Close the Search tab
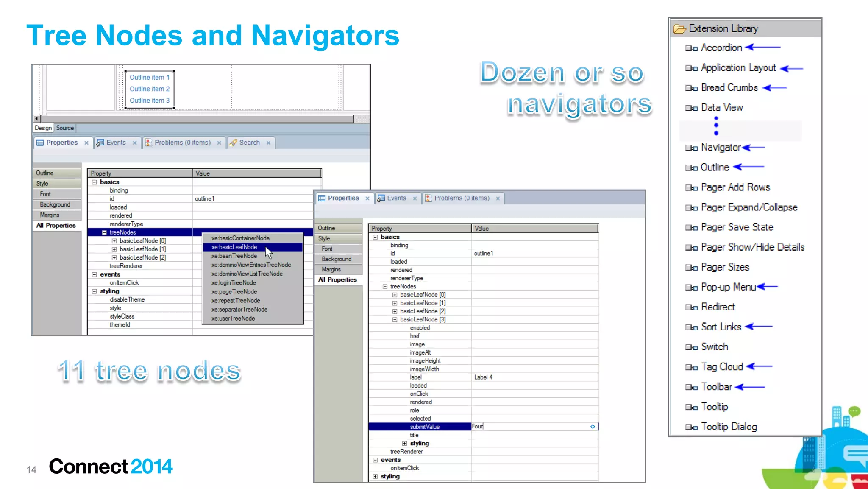 point(268,143)
